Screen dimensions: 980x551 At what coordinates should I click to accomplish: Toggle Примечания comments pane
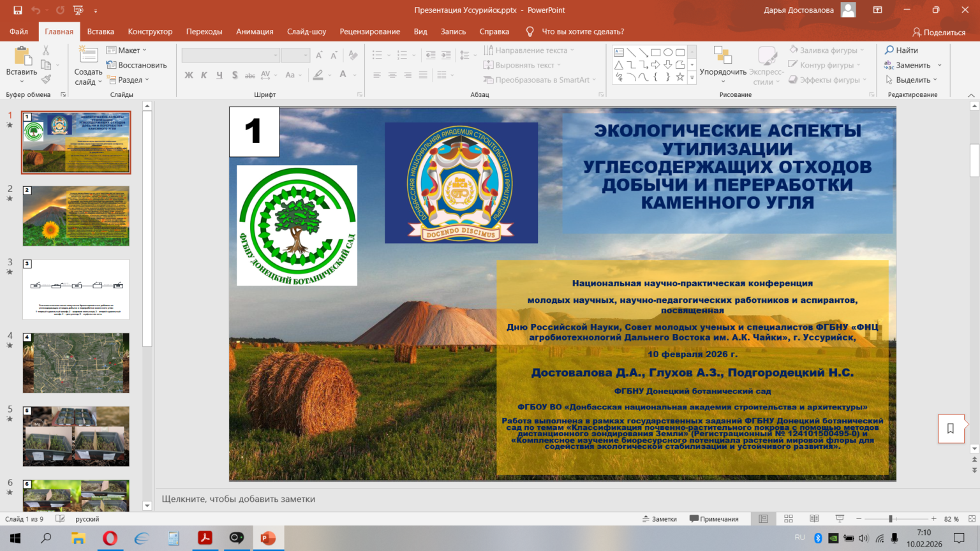tap(714, 519)
